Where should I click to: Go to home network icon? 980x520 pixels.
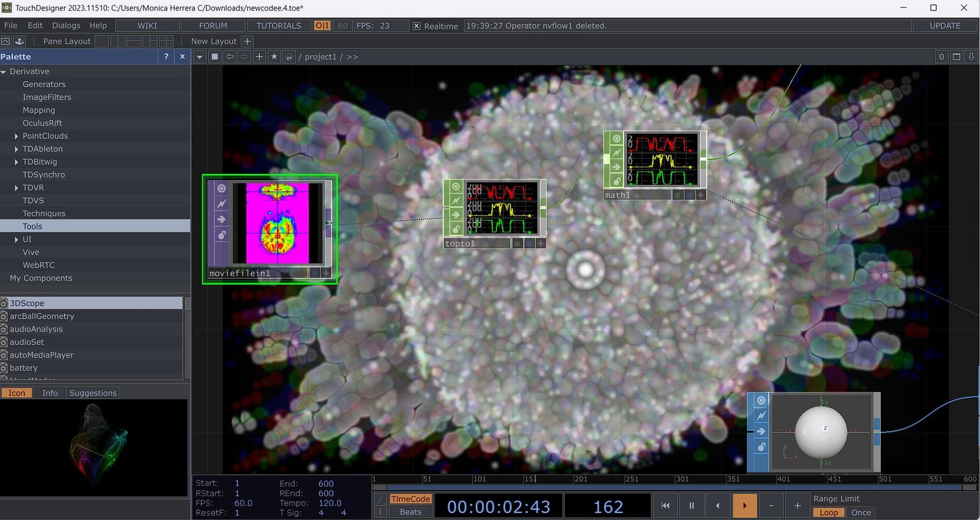coord(289,56)
